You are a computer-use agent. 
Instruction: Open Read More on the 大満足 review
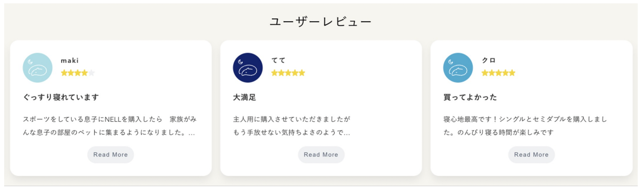coord(321,154)
